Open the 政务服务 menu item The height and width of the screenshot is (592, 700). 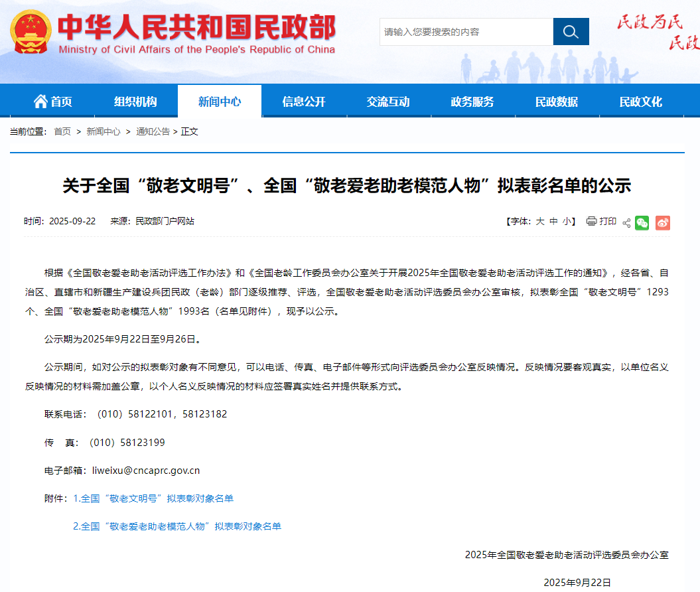pos(472,102)
